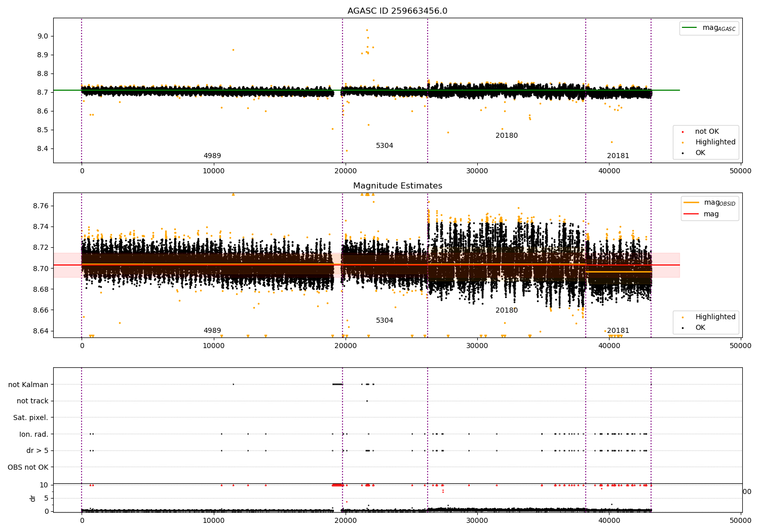Click OBSID label 20181 in Magnitude Estimates plot
This screenshot has width=760, height=532.
point(618,331)
